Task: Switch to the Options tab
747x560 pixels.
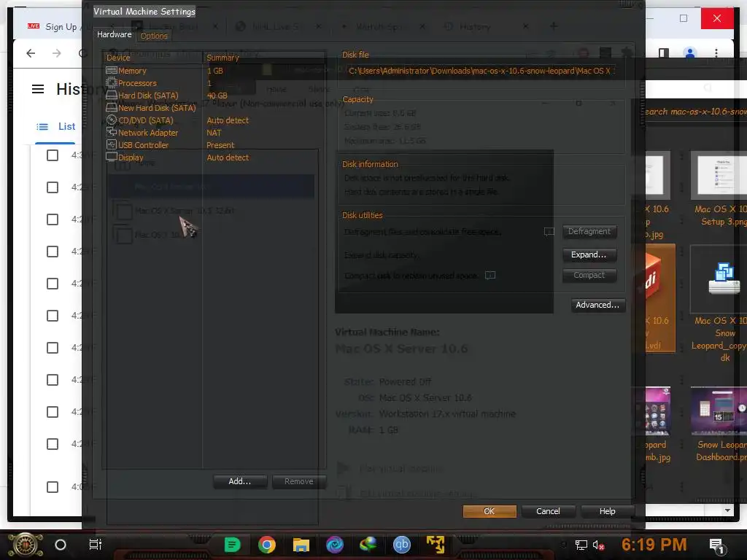Action: pos(154,36)
